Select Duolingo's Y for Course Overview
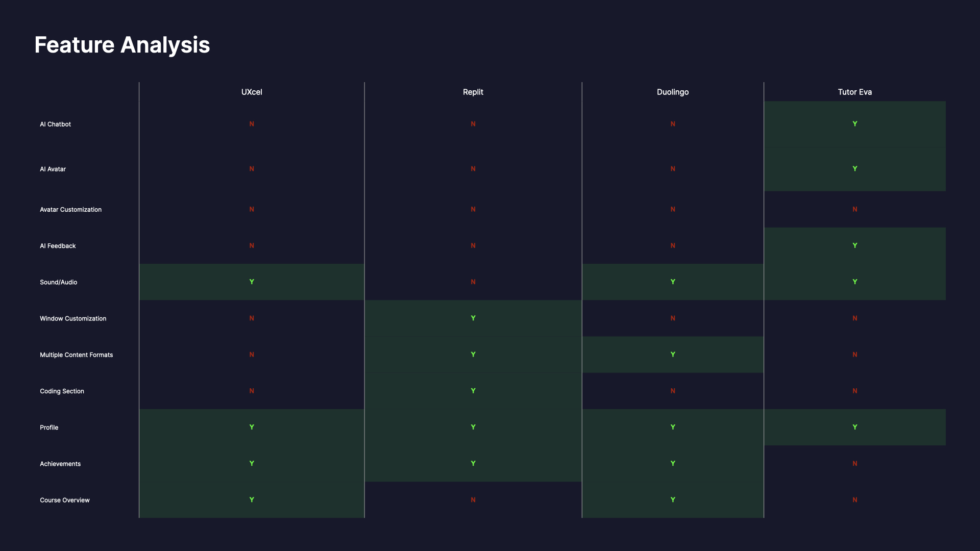This screenshot has height=551, width=980. [x=673, y=499]
